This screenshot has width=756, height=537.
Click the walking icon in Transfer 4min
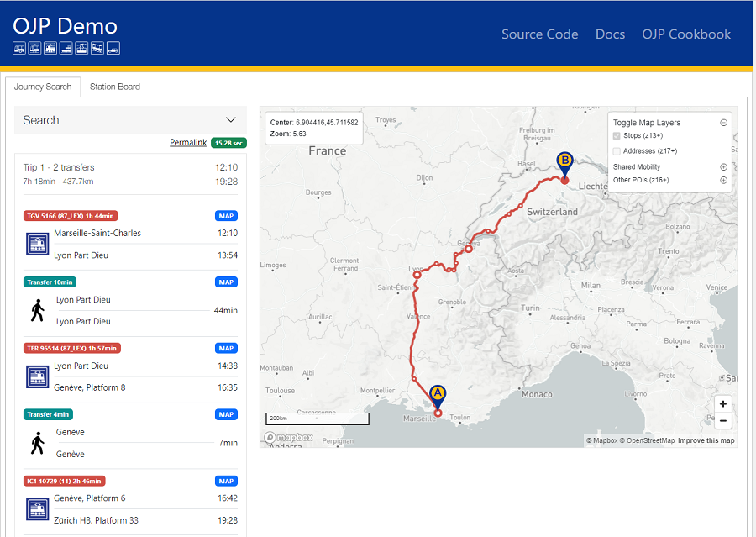coord(36,443)
